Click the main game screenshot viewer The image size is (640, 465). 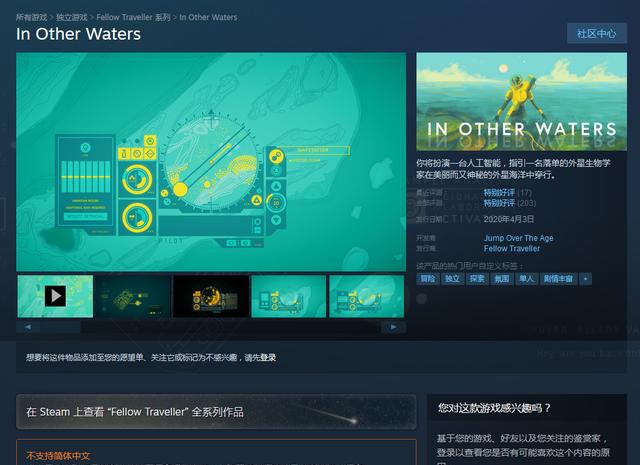[211, 162]
